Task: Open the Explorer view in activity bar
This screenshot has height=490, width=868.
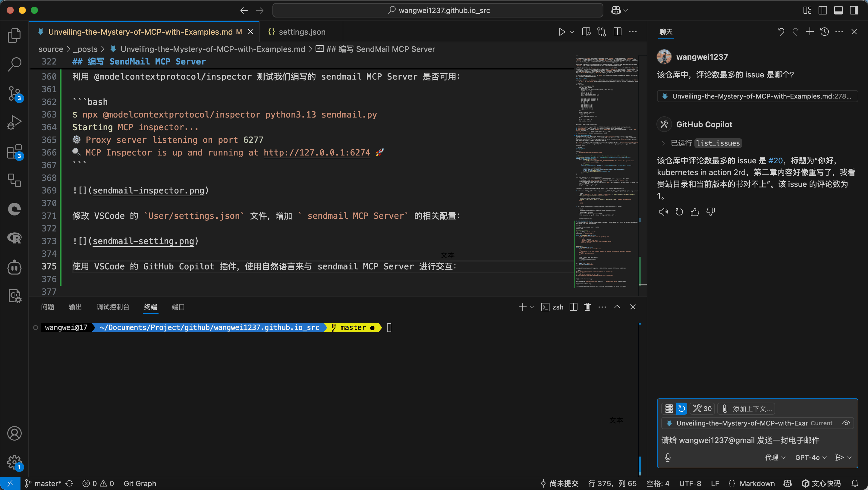Action: click(14, 35)
